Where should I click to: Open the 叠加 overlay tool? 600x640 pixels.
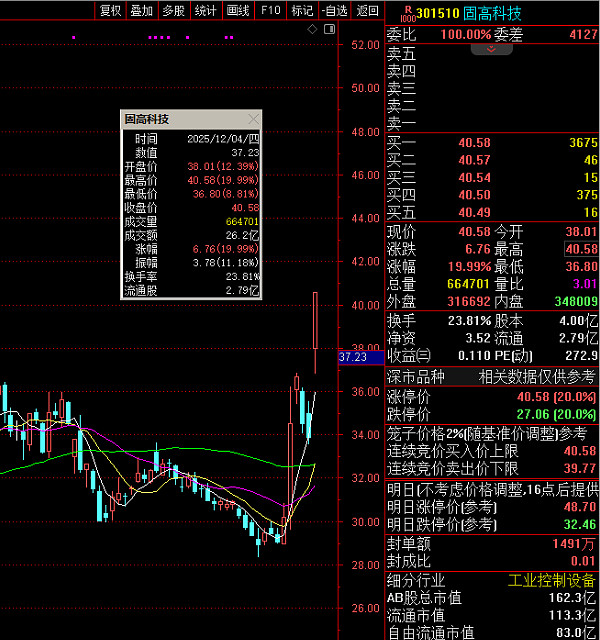142,10
